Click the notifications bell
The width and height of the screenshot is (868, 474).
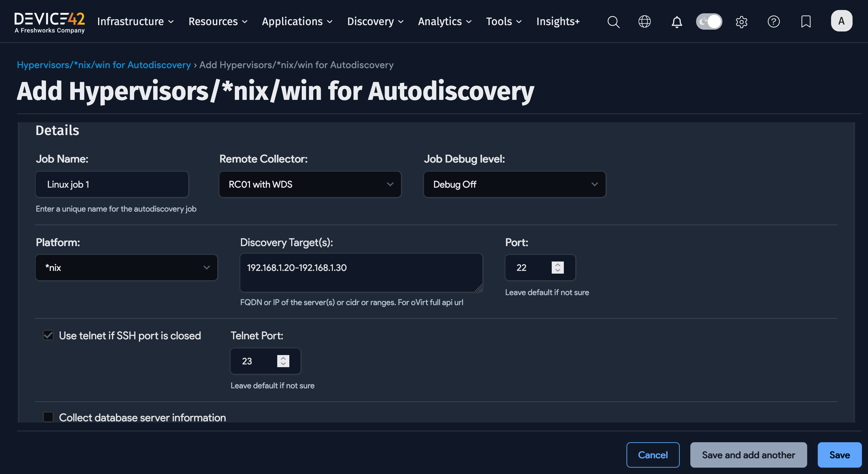pyautogui.click(x=677, y=21)
